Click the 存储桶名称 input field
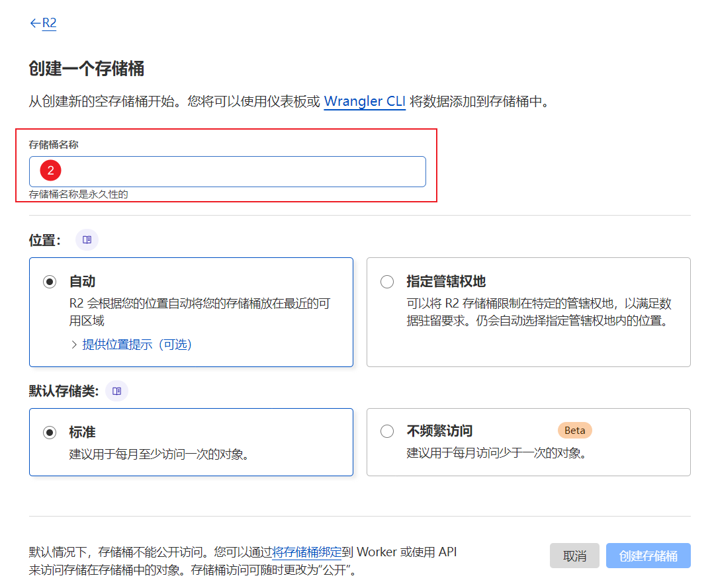This screenshot has height=588, width=714. point(227,171)
